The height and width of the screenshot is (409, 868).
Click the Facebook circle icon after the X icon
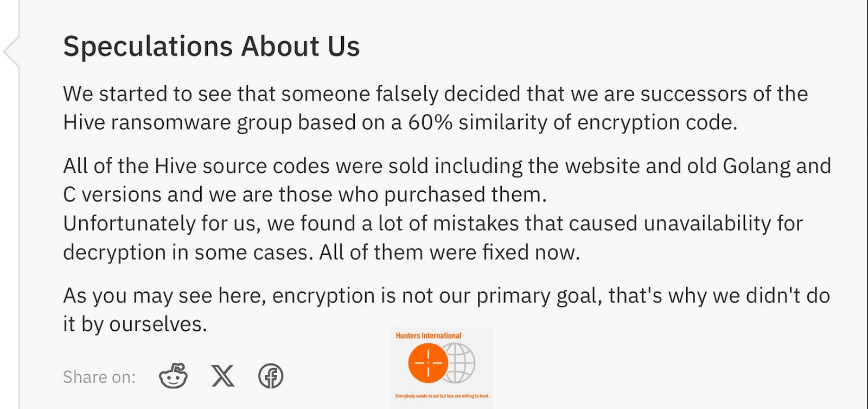(270, 375)
